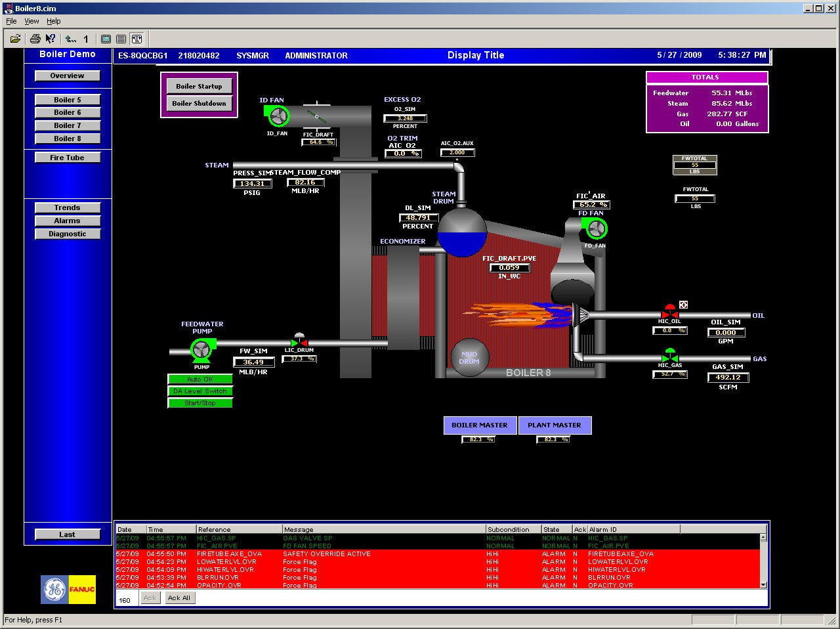Image resolution: width=840 pixels, height=629 pixels.
Task: Click the green HIC_GAS valve
Action: [669, 358]
